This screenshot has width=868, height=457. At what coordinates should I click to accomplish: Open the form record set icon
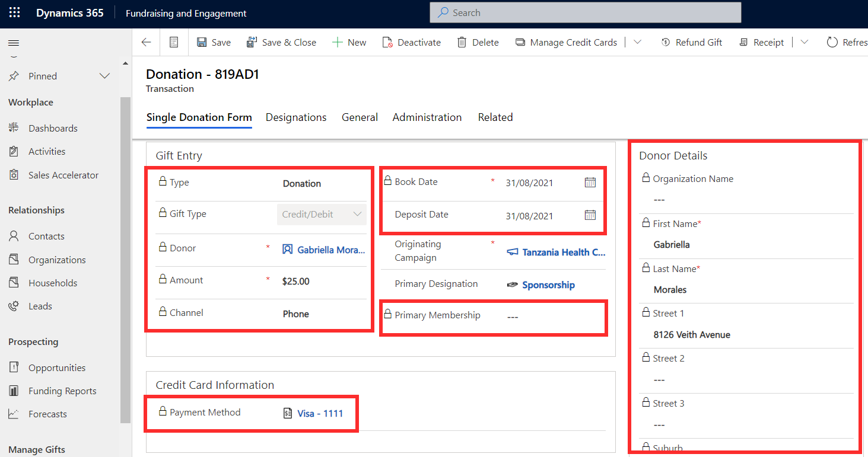(174, 43)
